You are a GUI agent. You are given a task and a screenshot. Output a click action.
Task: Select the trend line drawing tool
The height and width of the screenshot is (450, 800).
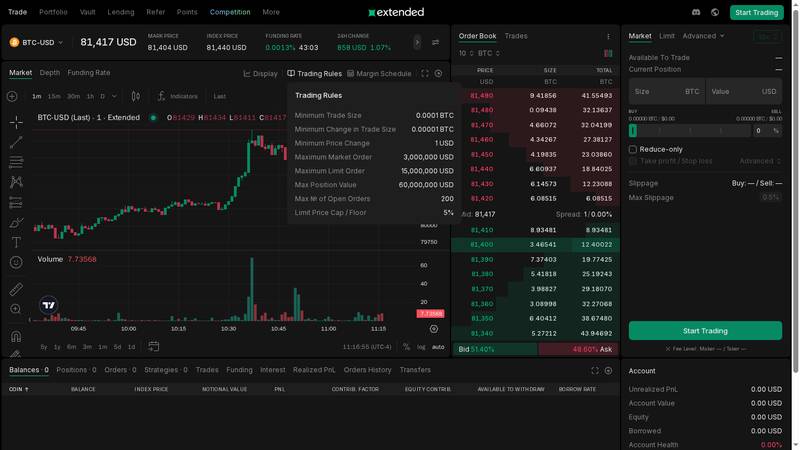16,142
